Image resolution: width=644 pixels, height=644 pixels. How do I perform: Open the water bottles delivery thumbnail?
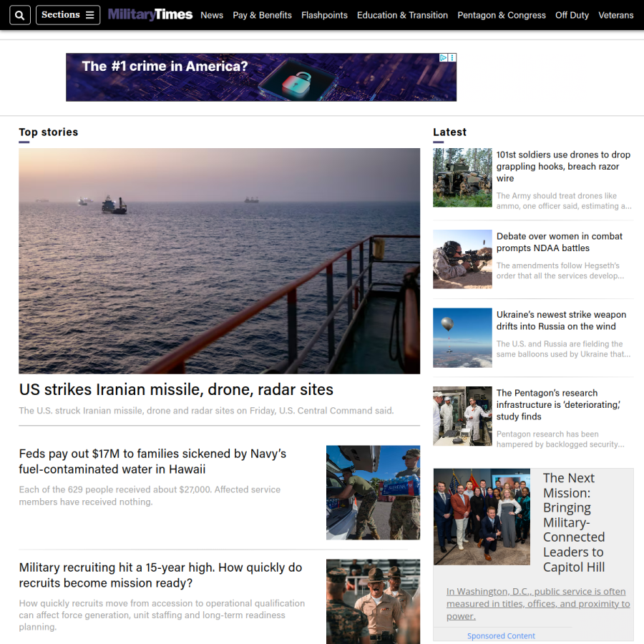tap(373, 492)
